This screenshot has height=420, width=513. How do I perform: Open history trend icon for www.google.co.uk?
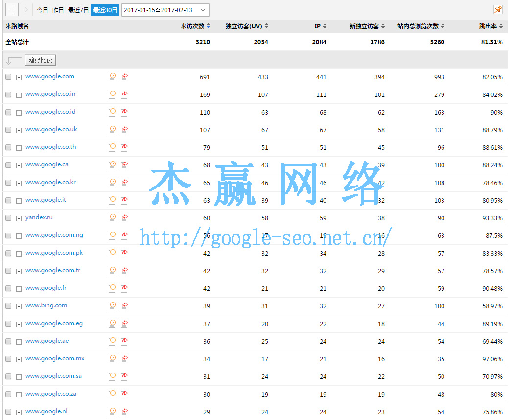(x=112, y=130)
